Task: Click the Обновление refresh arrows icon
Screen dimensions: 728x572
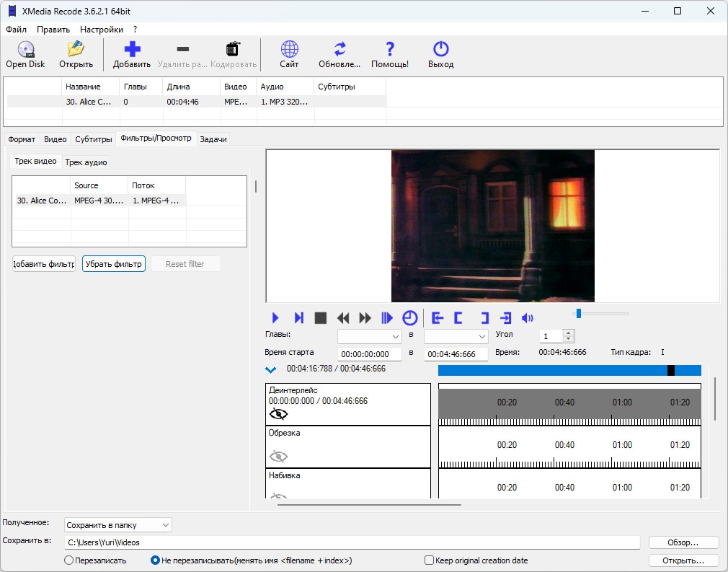Action: 339,50
